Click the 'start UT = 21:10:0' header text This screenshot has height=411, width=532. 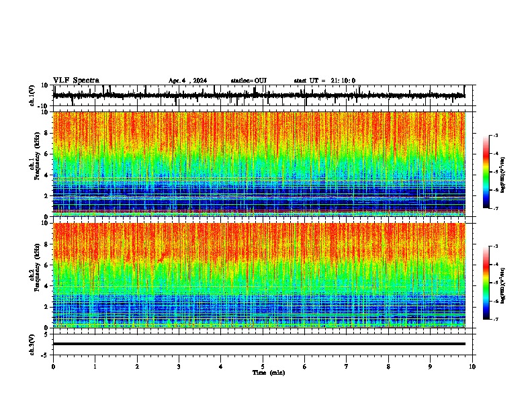click(x=324, y=81)
